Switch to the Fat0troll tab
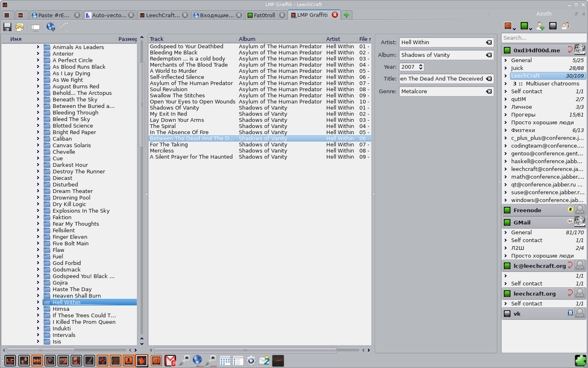588x368 pixels. point(265,15)
